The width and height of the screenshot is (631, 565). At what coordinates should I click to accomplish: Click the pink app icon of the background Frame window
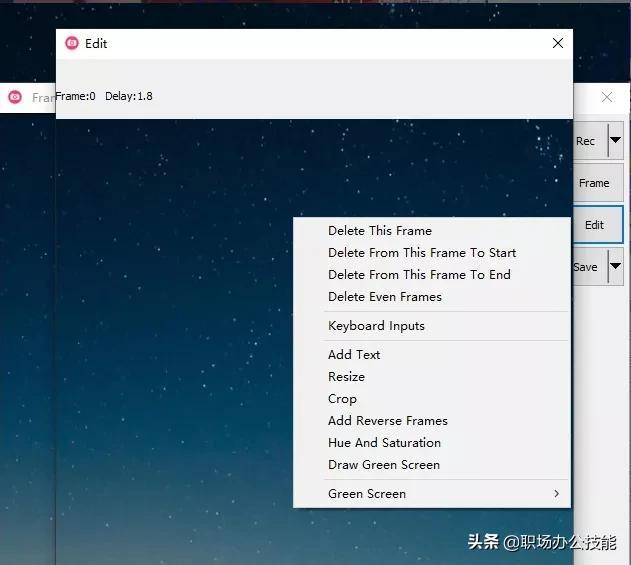(15, 97)
